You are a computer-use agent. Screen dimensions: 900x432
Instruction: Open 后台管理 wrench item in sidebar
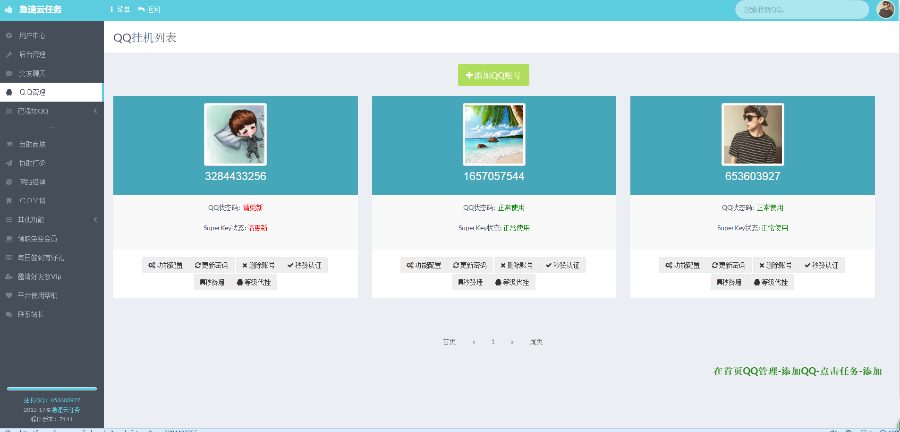(52, 55)
